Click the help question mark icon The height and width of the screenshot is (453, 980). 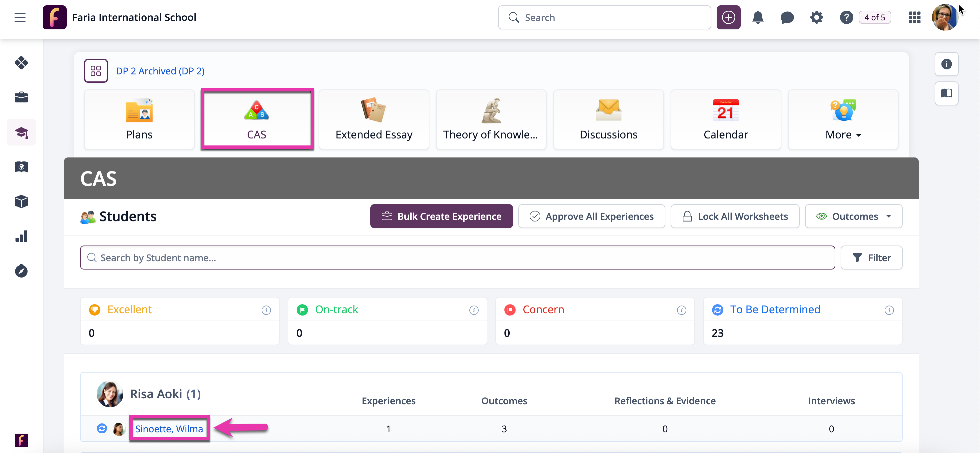tap(846, 17)
